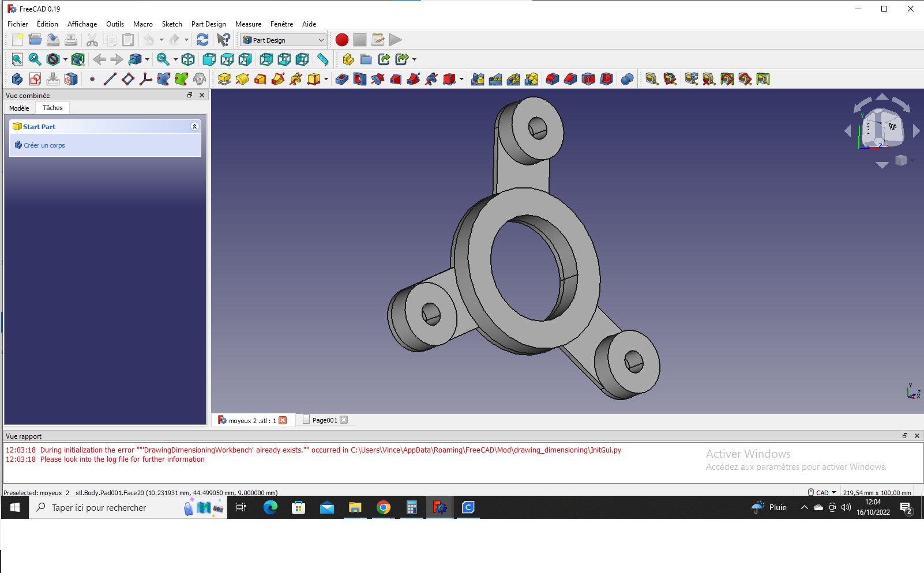Run macro with the play icon
This screenshot has height=573, width=924.
(396, 40)
